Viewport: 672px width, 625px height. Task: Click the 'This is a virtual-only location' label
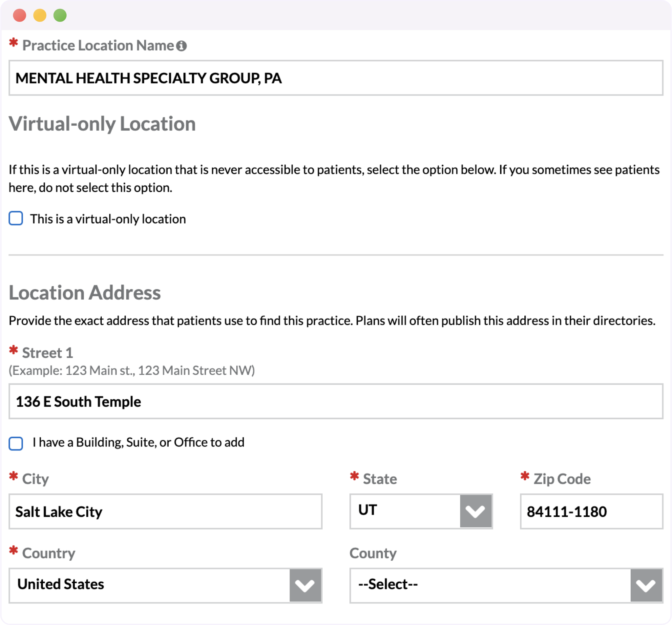tap(108, 219)
